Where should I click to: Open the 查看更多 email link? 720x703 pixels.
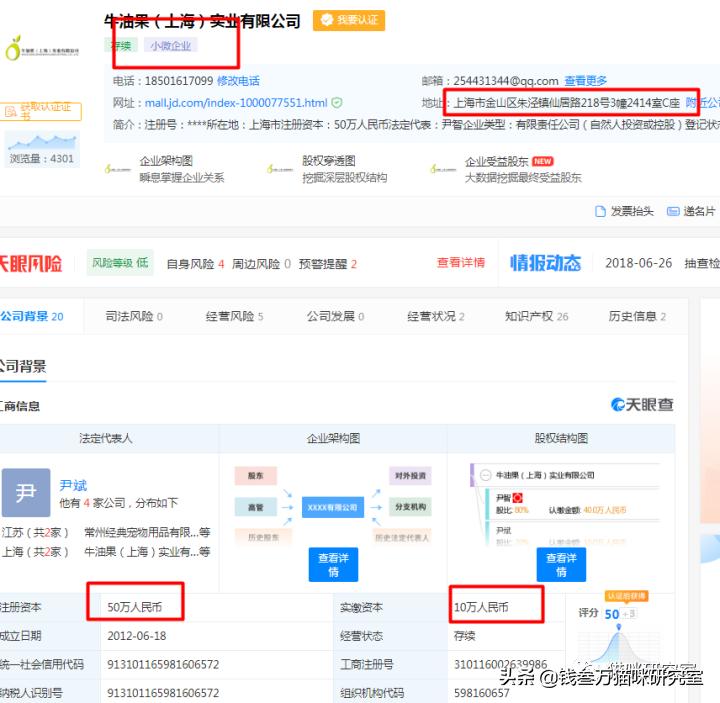585,81
